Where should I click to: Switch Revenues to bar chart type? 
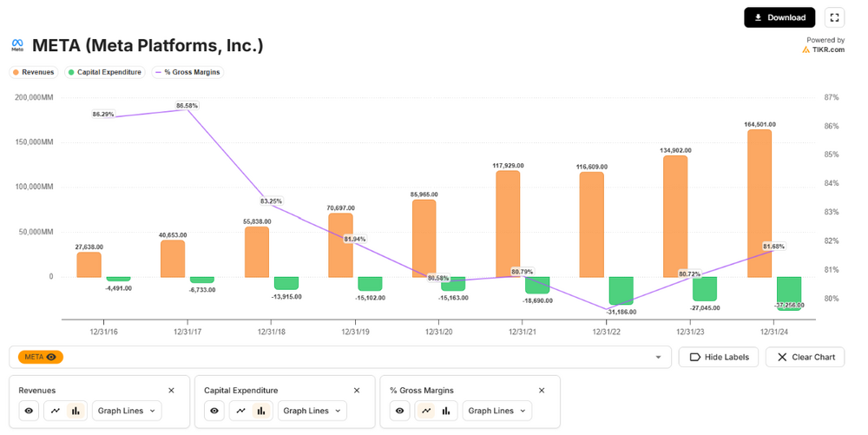point(76,411)
